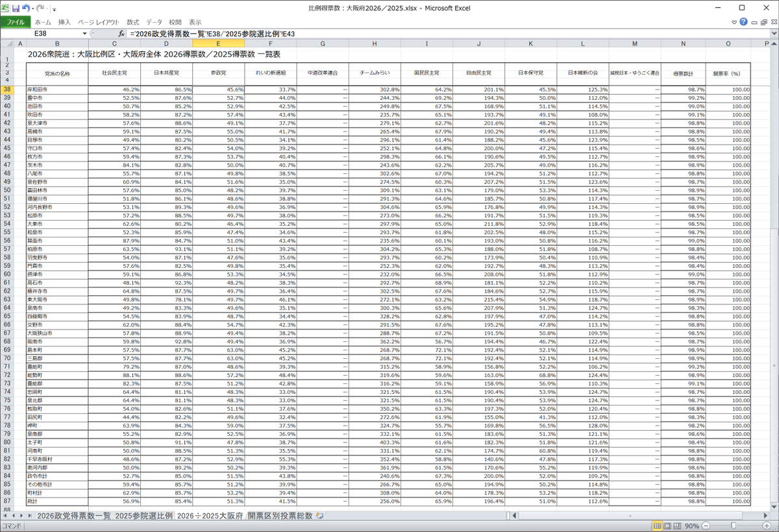Click the Insert Worksheet icon after sheet tabs
This screenshot has height=532, width=779.
coord(320,515)
